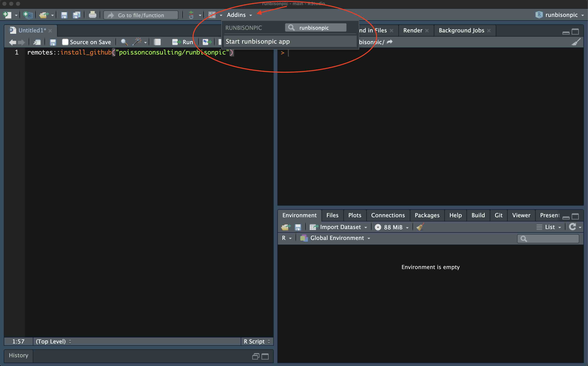Image resolution: width=588 pixels, height=366 pixels.
Task: Focus the environment search field
Action: click(x=548, y=238)
